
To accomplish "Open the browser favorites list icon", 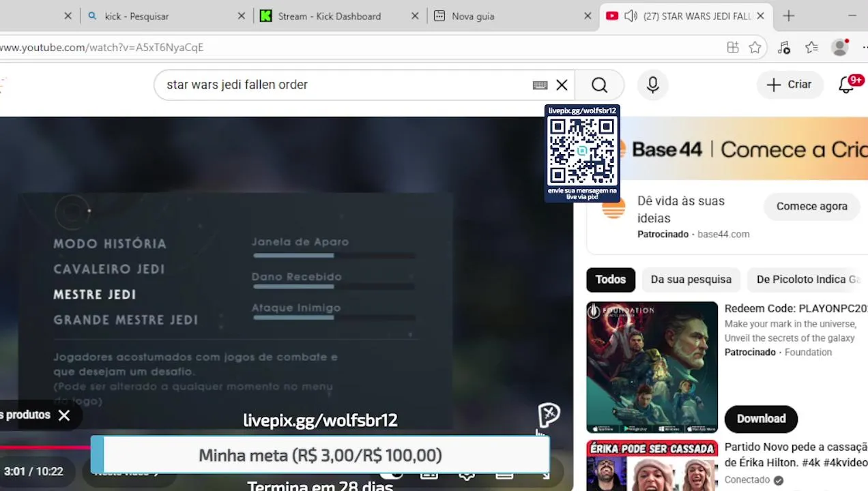I will pyautogui.click(x=811, y=47).
